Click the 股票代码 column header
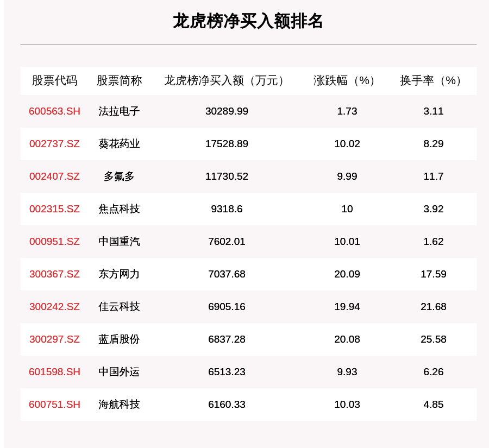 [x=54, y=80]
